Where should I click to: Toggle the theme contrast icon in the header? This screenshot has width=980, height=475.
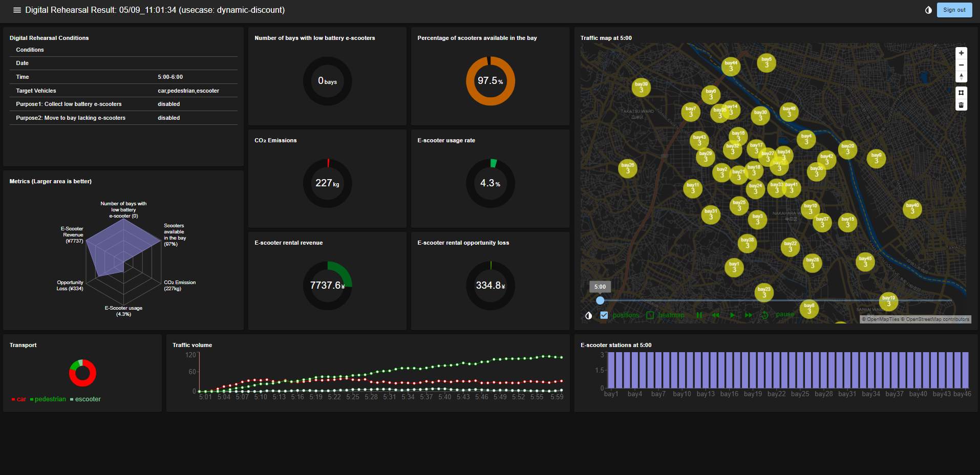pos(929,10)
